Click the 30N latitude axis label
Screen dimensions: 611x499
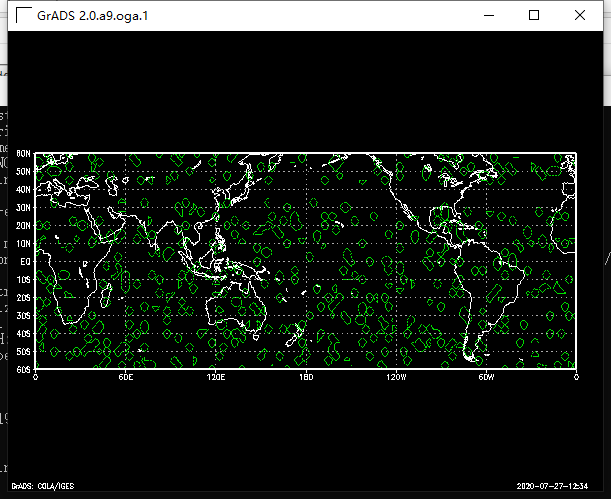tap(23, 207)
